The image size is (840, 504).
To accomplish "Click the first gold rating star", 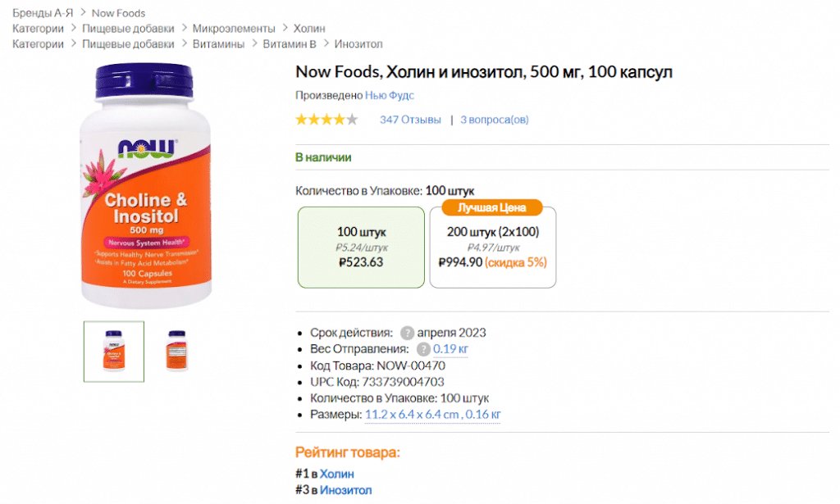I will pos(300,119).
